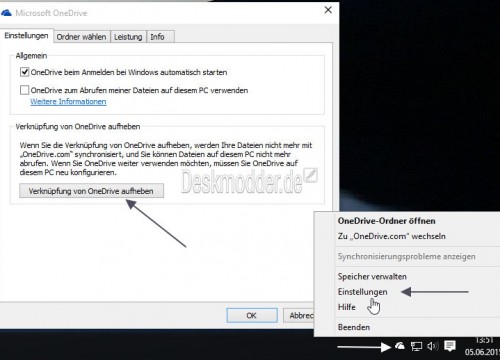This screenshot has width=500, height=360.
Task: Click Verknüpfung von OneDrive aufheben button
Action: [x=91, y=191]
